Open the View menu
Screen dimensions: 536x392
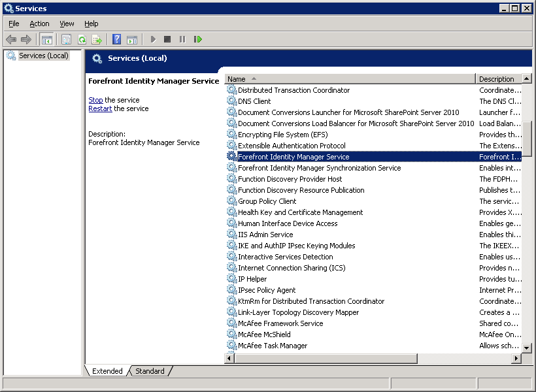point(67,24)
